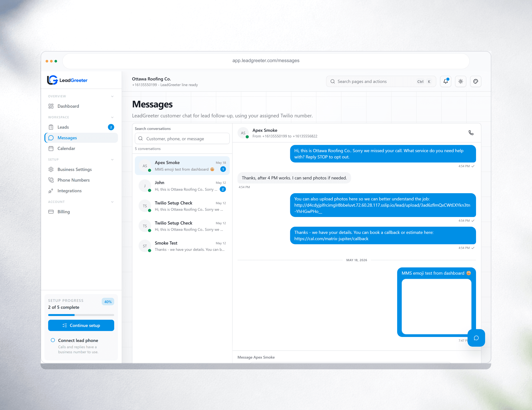This screenshot has width=532, height=410.
Task: Click the Leads clipboard icon
Action: coord(51,127)
